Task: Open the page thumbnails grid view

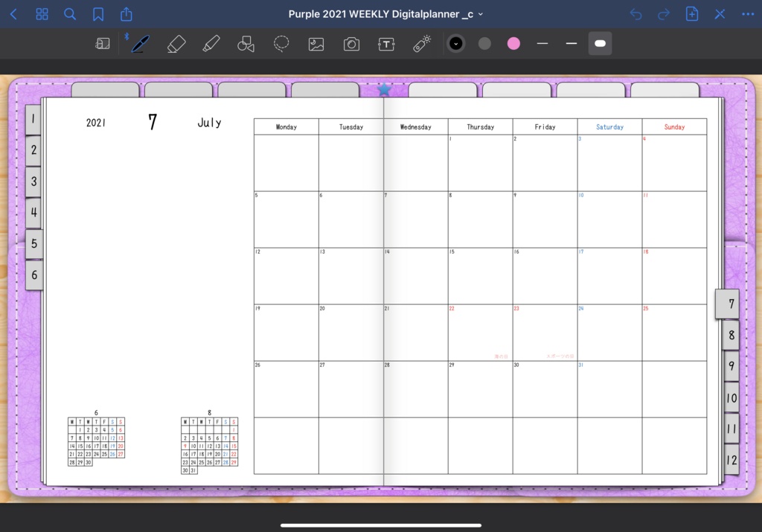Action: 42,14
